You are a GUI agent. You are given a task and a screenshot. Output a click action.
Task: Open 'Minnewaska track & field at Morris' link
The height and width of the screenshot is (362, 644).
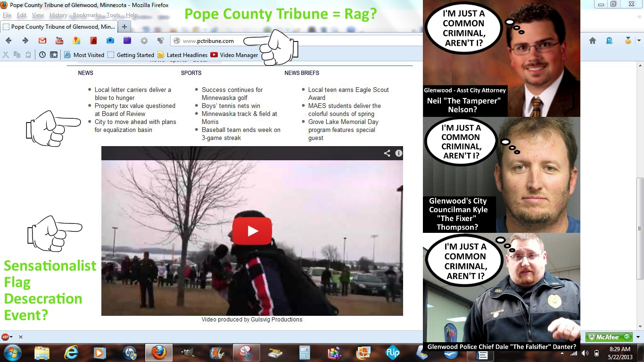pos(239,118)
